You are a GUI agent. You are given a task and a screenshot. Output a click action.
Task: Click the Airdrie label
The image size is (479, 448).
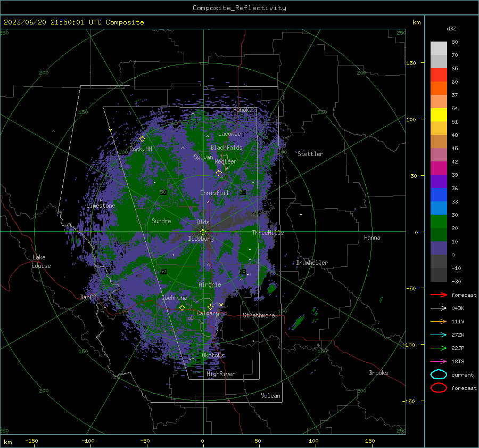pos(210,284)
